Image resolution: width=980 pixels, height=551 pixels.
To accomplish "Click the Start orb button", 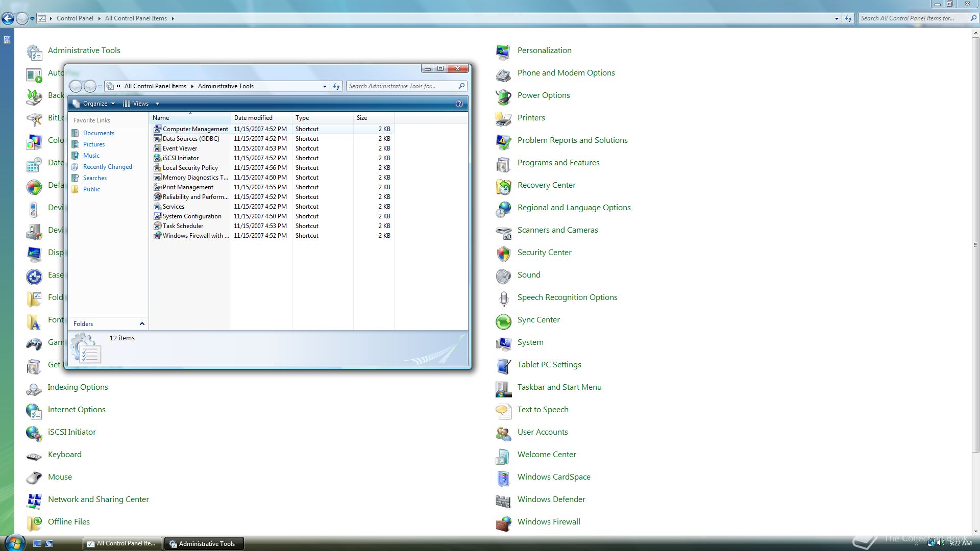I will (x=14, y=542).
